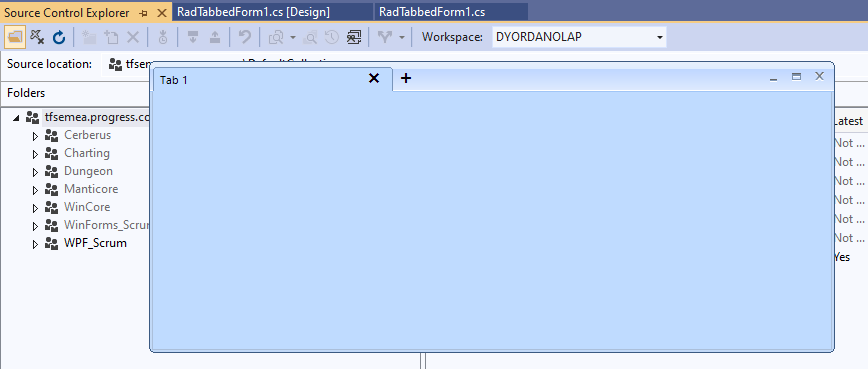The width and height of the screenshot is (868, 369).
Task: Switch to the RadTabbedForm1.cs code tab
Action: (432, 12)
